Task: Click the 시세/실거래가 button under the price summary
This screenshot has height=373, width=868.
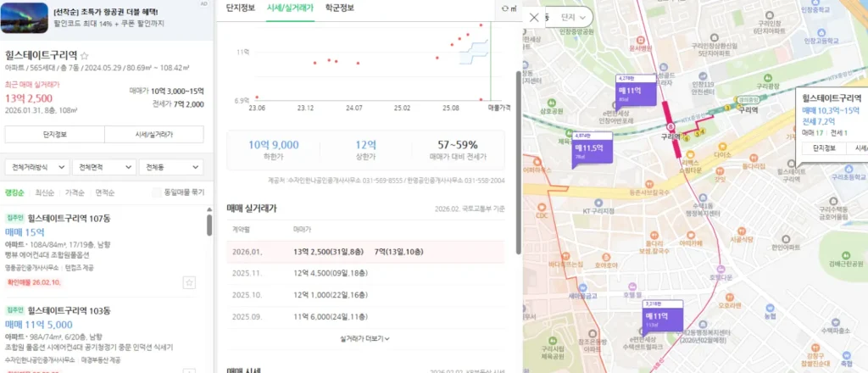Action: pos(154,135)
